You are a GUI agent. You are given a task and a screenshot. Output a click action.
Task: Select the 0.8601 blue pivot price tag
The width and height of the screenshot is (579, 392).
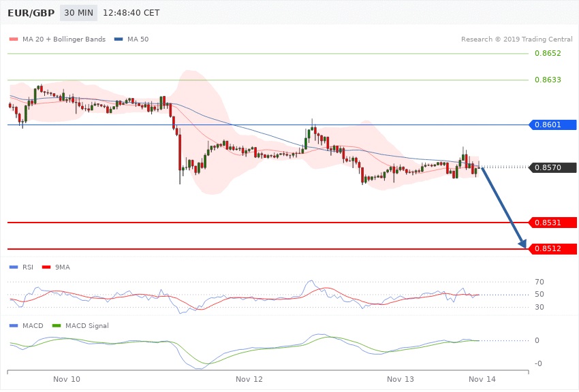552,125
